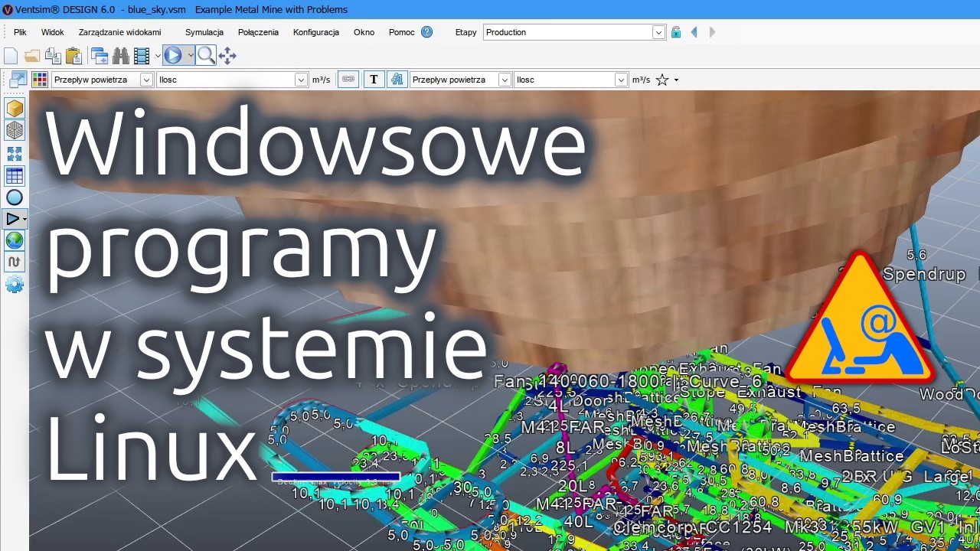
Task: Open the Widok menu
Action: 53,32
